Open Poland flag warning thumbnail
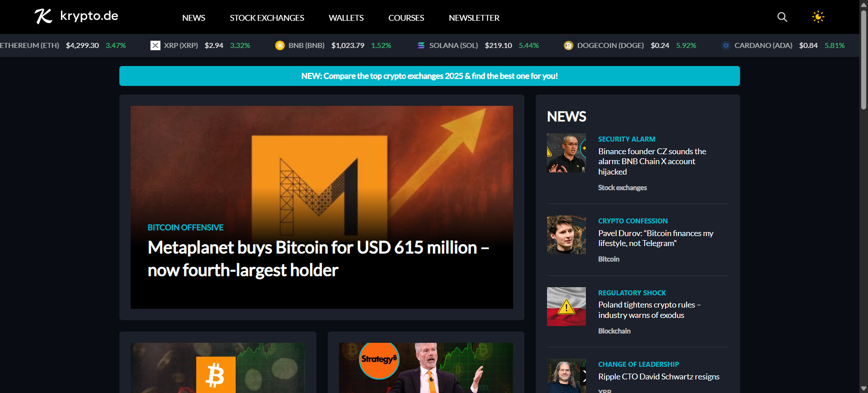 (566, 307)
